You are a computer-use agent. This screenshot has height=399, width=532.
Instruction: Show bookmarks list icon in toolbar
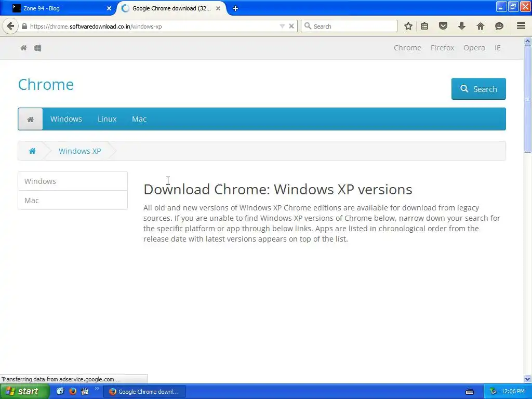(424, 26)
